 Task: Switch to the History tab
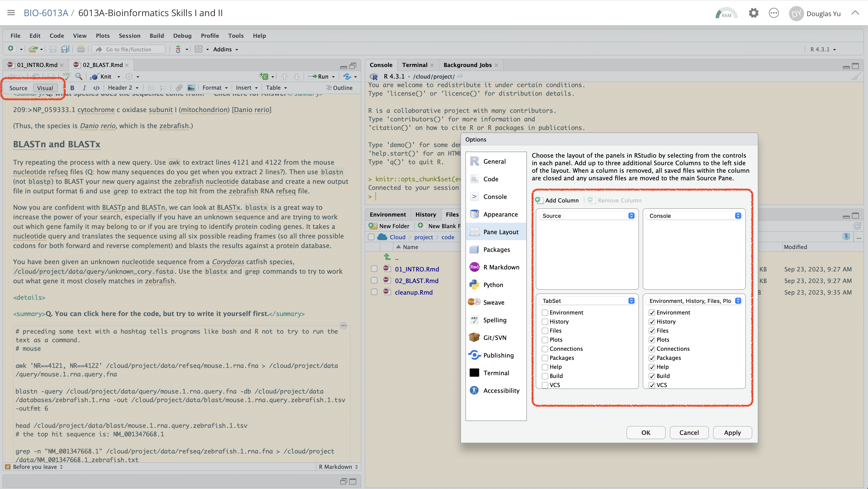coord(426,215)
